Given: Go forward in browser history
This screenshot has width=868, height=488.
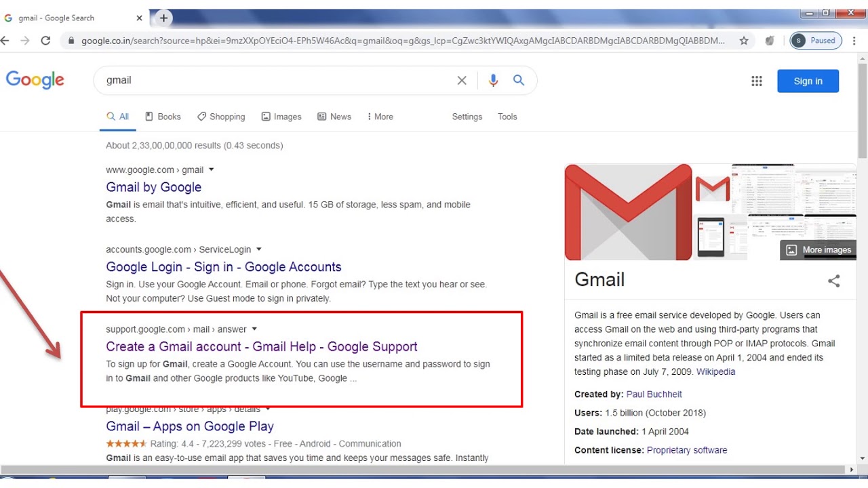Looking at the screenshot, I should pos(25,41).
